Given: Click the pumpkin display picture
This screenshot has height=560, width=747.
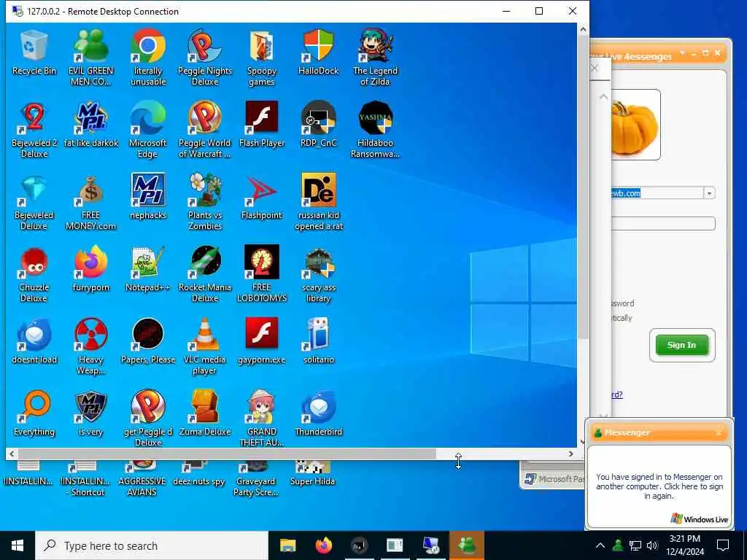Looking at the screenshot, I should tap(635, 125).
